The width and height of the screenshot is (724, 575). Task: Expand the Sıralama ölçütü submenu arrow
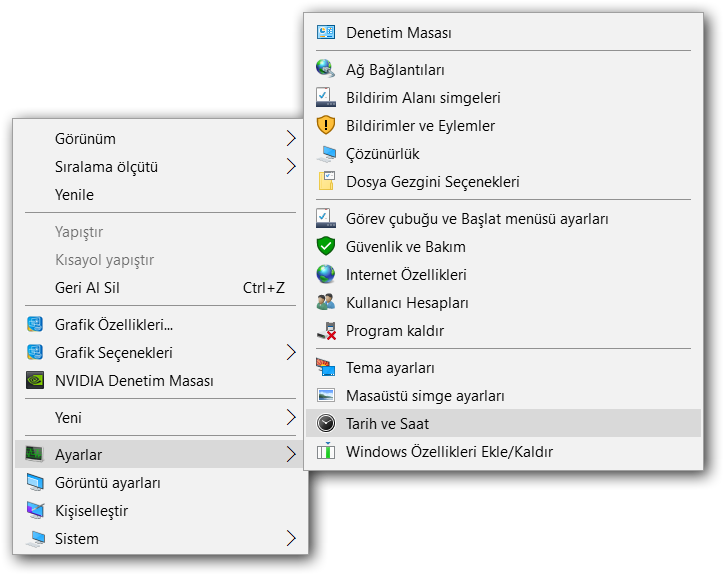291,166
